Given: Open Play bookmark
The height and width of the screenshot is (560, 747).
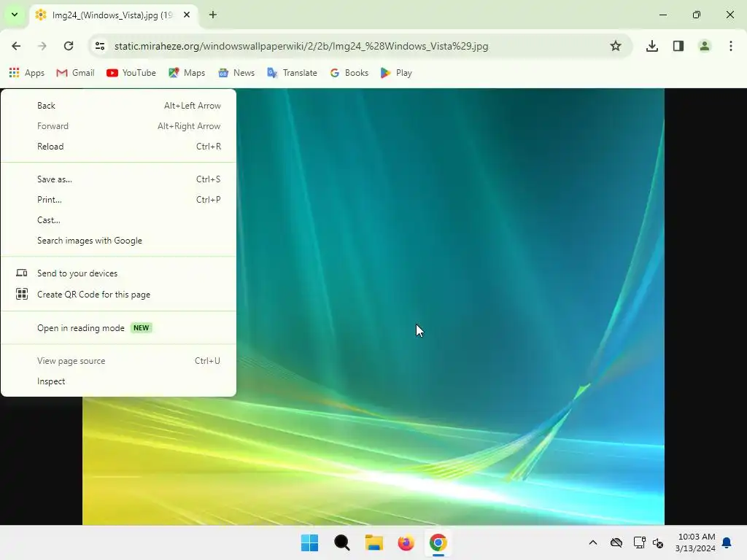Looking at the screenshot, I should (x=396, y=73).
